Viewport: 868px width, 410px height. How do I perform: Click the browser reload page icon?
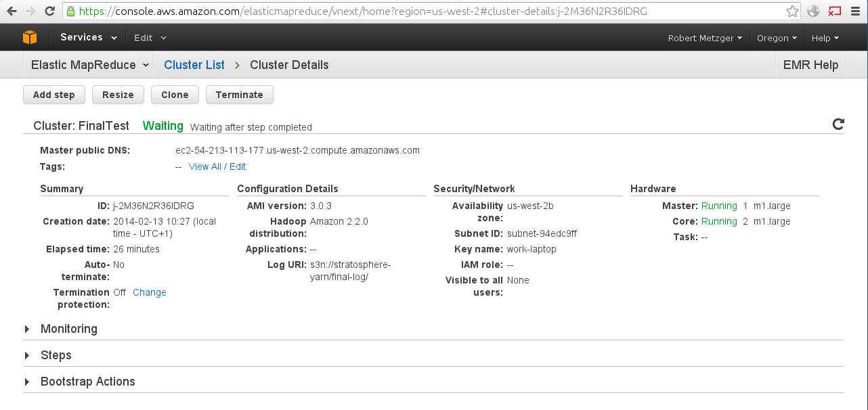click(49, 11)
